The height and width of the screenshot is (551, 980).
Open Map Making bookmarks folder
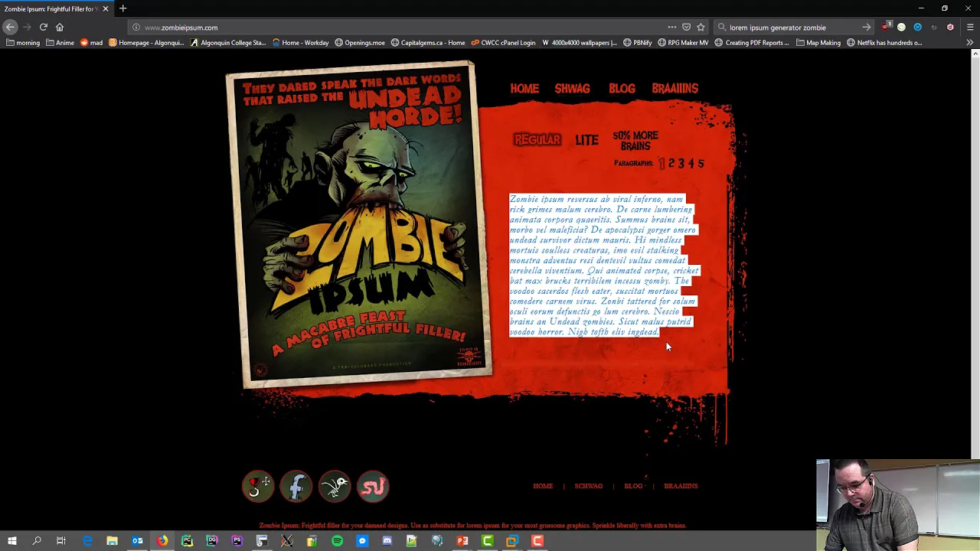[x=818, y=43]
